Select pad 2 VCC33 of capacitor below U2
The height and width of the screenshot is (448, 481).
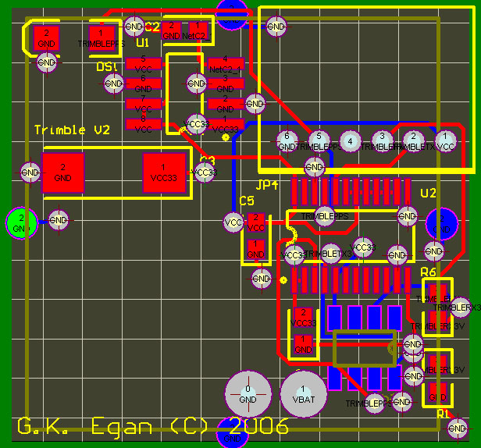pyautogui.click(x=304, y=318)
